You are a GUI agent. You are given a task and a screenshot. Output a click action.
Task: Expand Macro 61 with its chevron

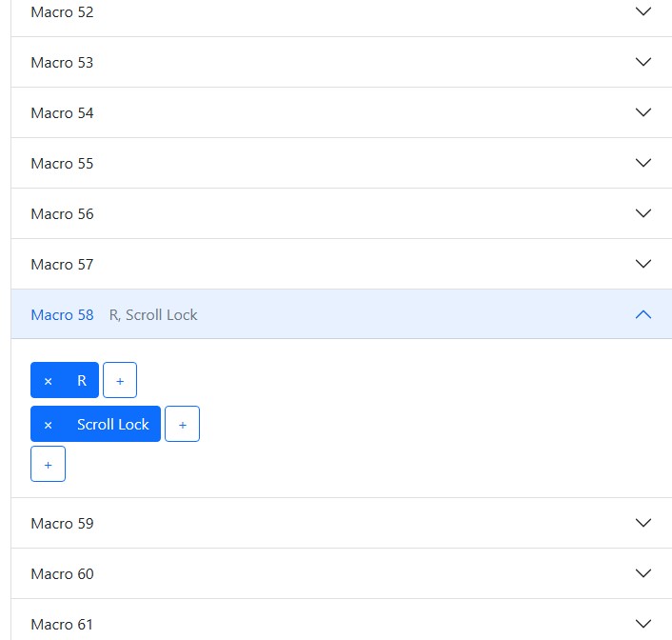point(643,624)
